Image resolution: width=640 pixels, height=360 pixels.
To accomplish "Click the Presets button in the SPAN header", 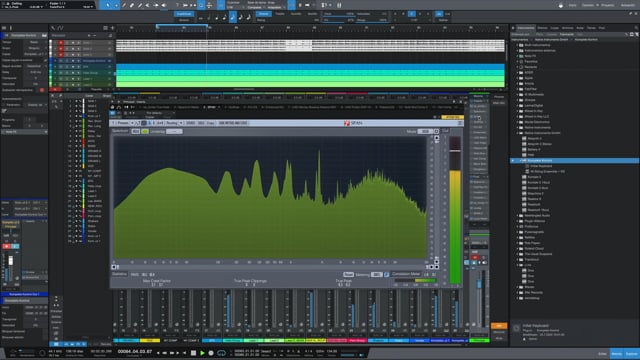I will click(123, 123).
